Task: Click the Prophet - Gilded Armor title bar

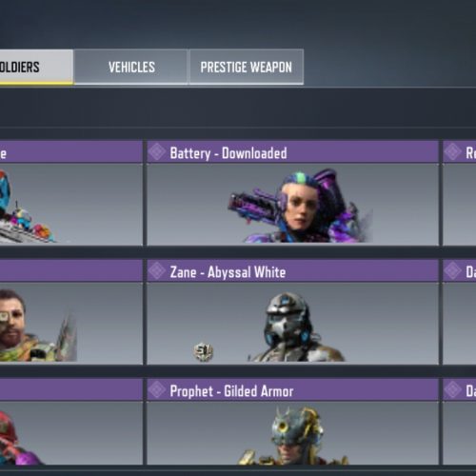Action: pyautogui.click(x=292, y=390)
